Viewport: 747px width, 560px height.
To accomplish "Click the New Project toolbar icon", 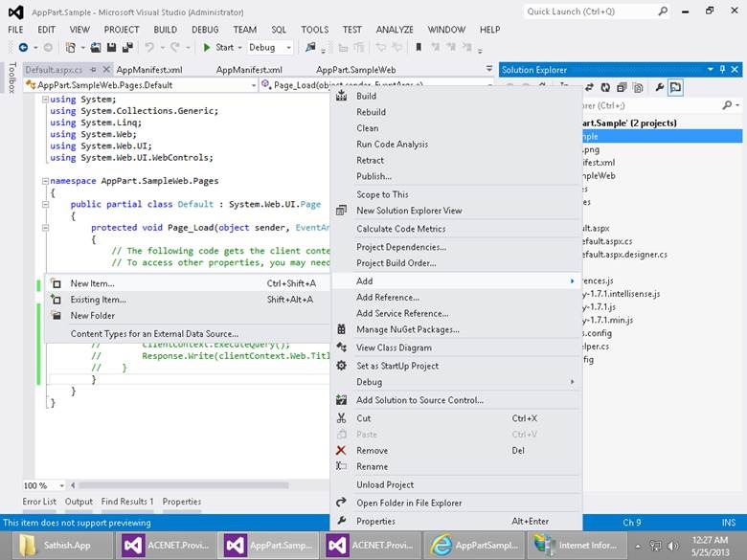I will tap(71, 47).
